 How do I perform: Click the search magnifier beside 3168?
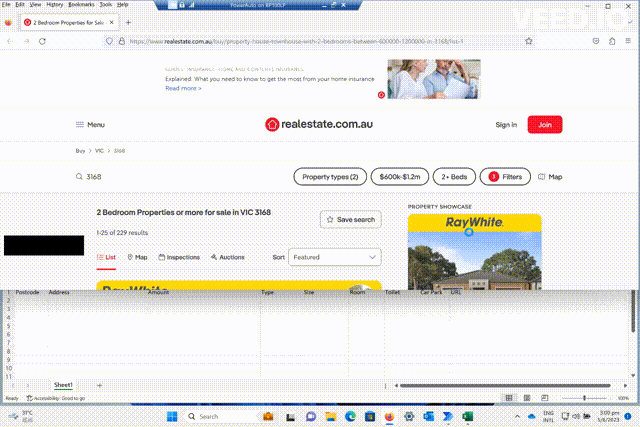point(79,177)
